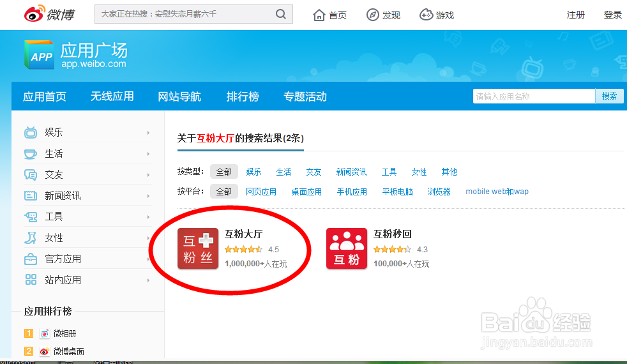Open the 互粉大厅 app icon
627x364 pixels.
click(198, 248)
